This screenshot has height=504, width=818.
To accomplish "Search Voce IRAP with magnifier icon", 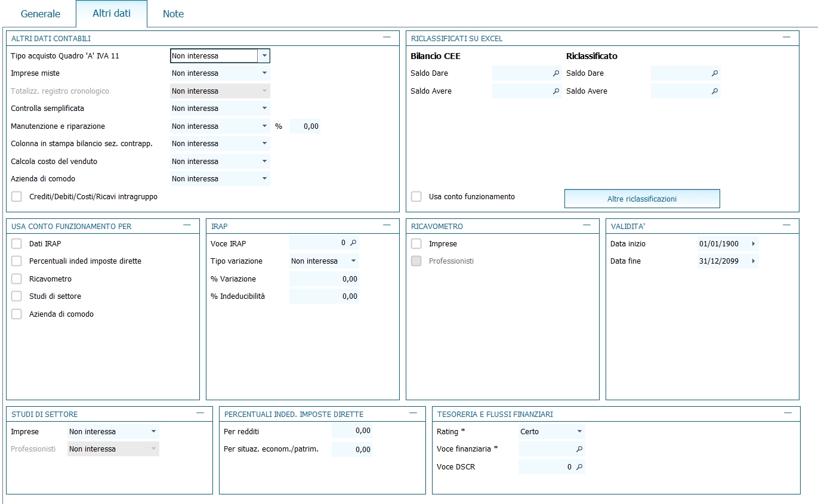I will pos(353,243).
